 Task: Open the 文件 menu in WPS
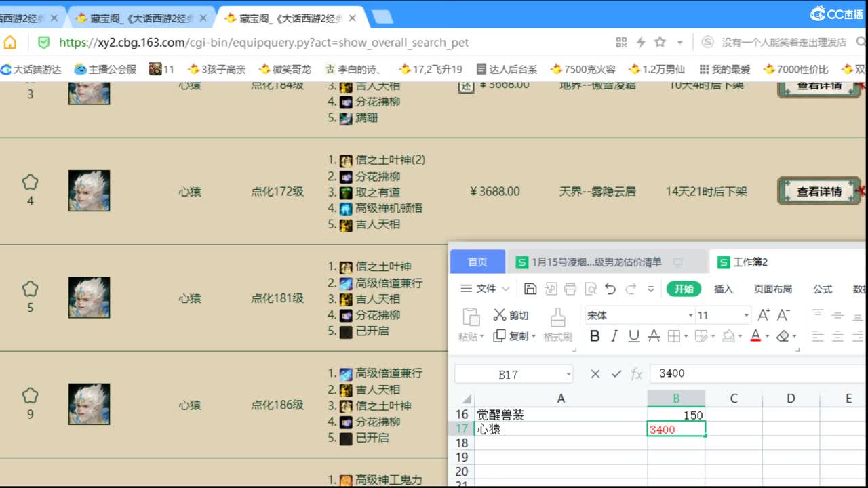coord(486,289)
